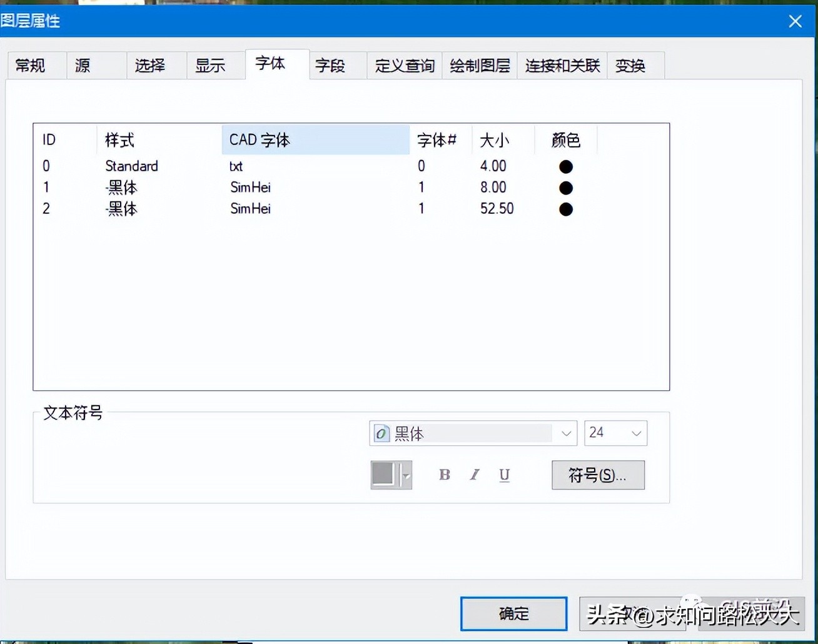Click the color dot on first SimHei row
This screenshot has width=818, height=644.
coord(565,188)
